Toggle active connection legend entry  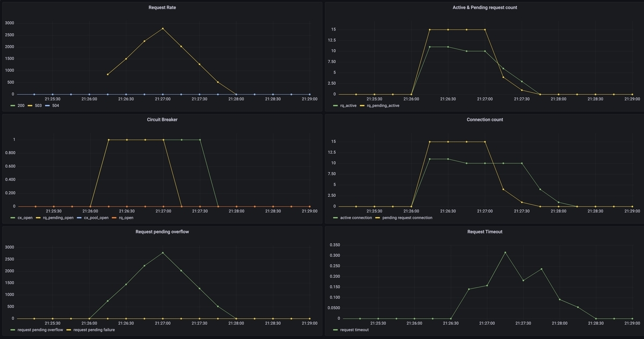point(356,218)
